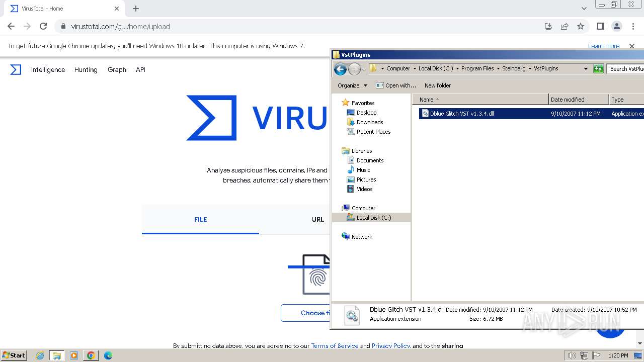Click Windows Explorer taskbar icon
644x362 pixels.
coord(57,355)
